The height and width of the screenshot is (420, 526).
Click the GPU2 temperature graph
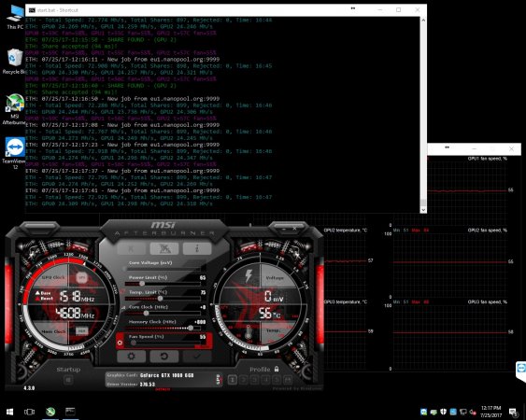[345, 265]
